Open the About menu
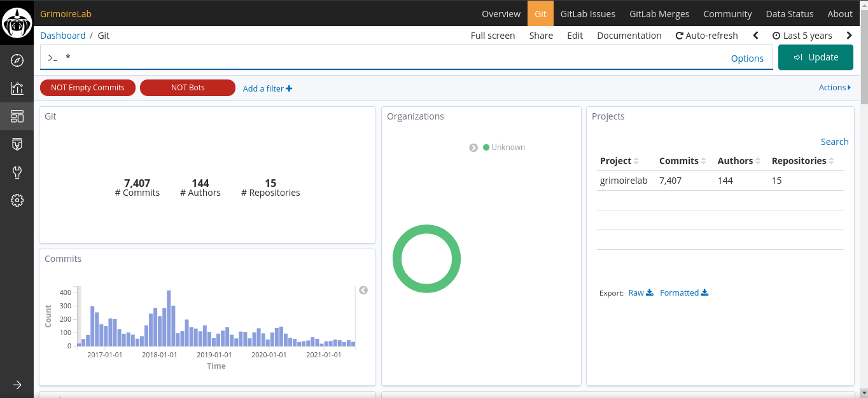 pyautogui.click(x=839, y=14)
